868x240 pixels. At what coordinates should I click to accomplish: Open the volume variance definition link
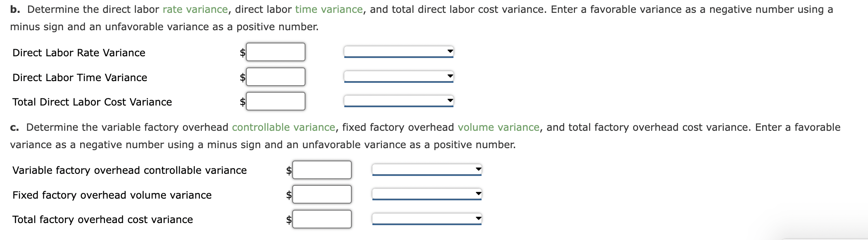[x=498, y=127]
